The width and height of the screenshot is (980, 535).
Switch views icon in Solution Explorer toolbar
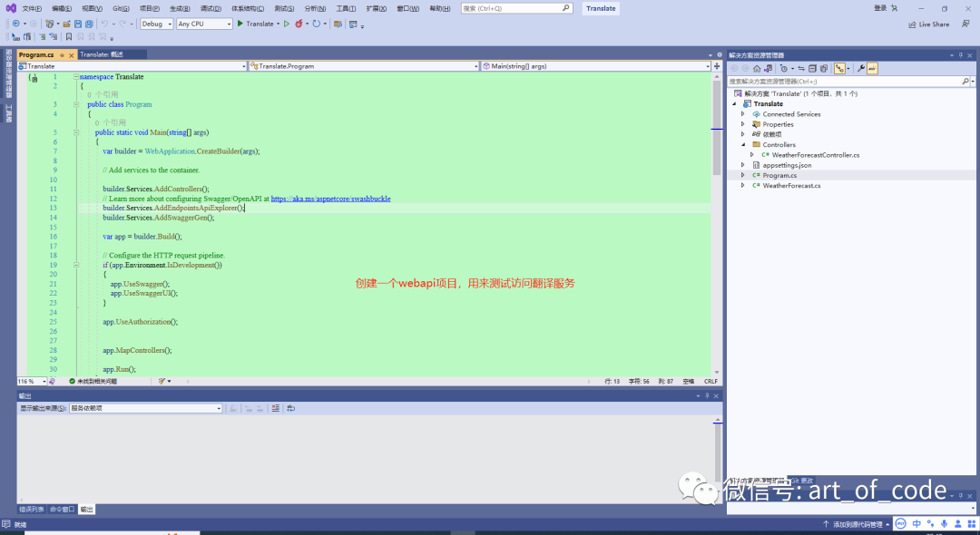(769, 69)
